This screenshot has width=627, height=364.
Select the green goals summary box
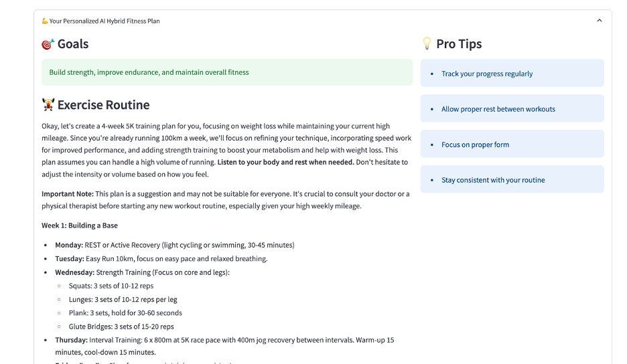click(x=226, y=72)
